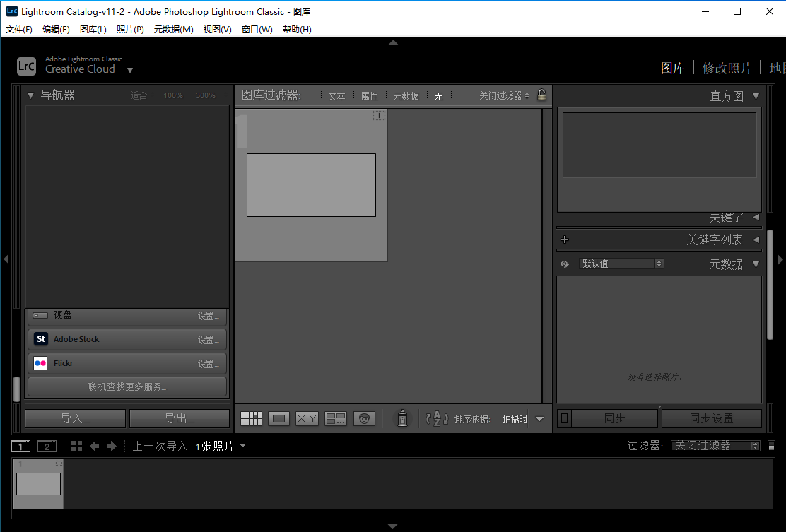The height and width of the screenshot is (532, 786).
Task: Open XY compare view
Action: (307, 419)
